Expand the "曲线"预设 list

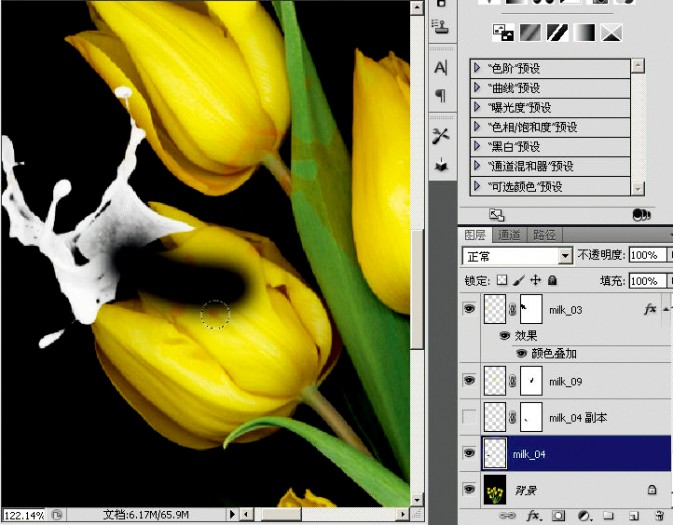coord(477,88)
